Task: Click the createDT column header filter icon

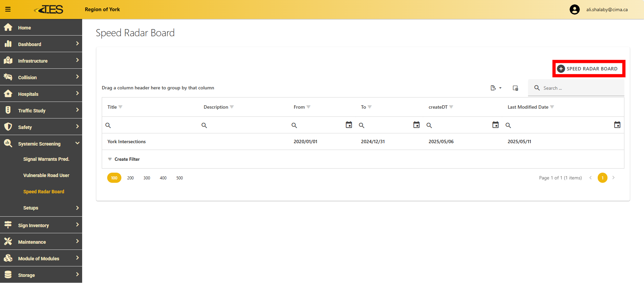Action: 451,107
